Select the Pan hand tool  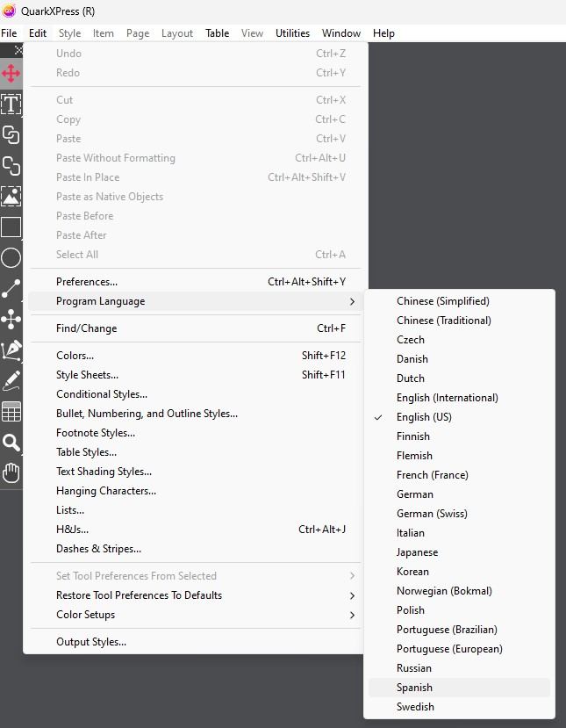click(x=11, y=473)
